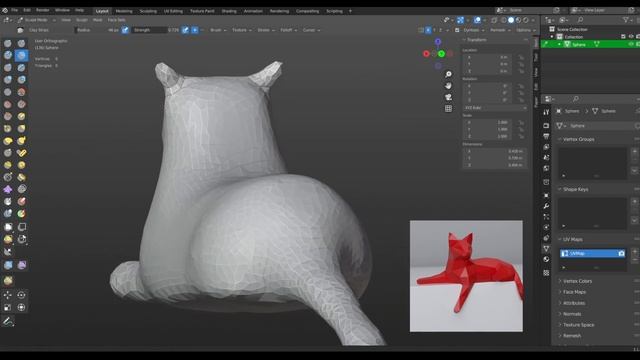Viewport: 640px width, 360px height.
Task: Adjust the brush Strength slider
Action: (x=156, y=30)
